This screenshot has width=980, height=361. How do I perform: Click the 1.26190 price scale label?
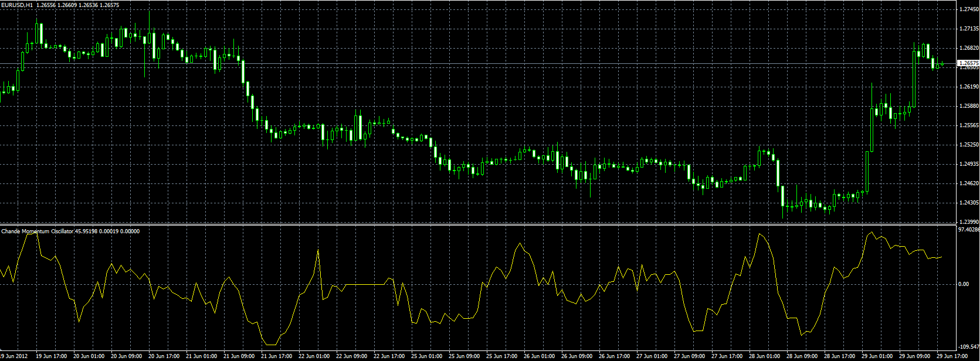(969, 87)
